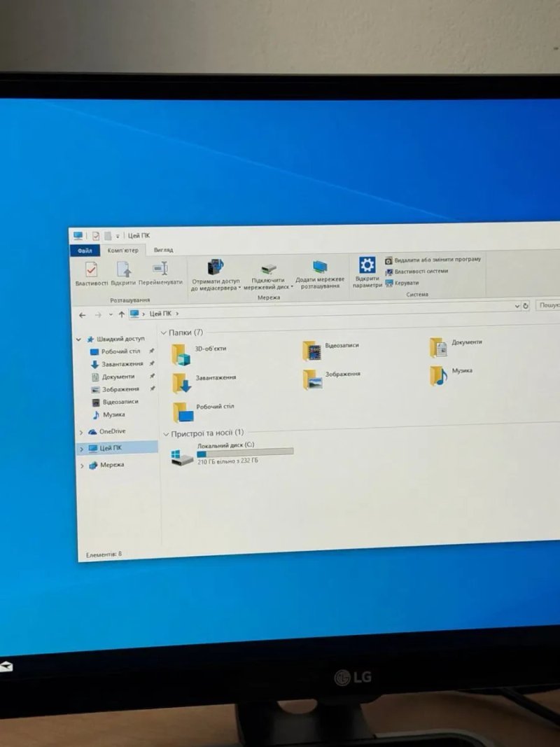Select the Завантаження folder in main pane
The width and height of the screenshot is (560, 747).
tap(204, 382)
